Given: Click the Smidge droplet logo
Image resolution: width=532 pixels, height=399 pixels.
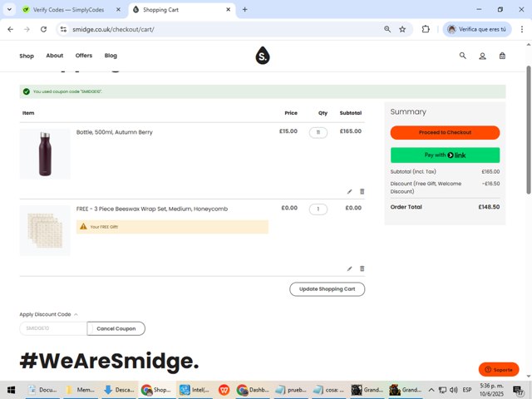Looking at the screenshot, I should point(263,56).
